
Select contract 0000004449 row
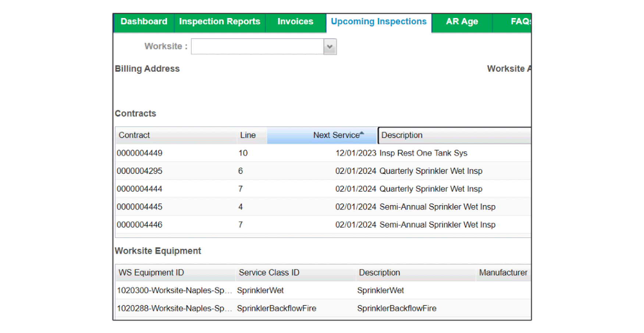pyautogui.click(x=140, y=153)
